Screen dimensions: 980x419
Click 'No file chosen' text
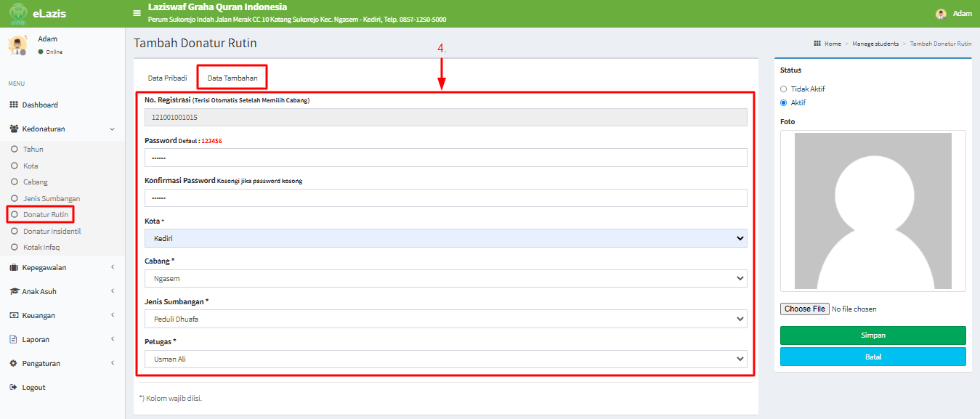(854, 309)
